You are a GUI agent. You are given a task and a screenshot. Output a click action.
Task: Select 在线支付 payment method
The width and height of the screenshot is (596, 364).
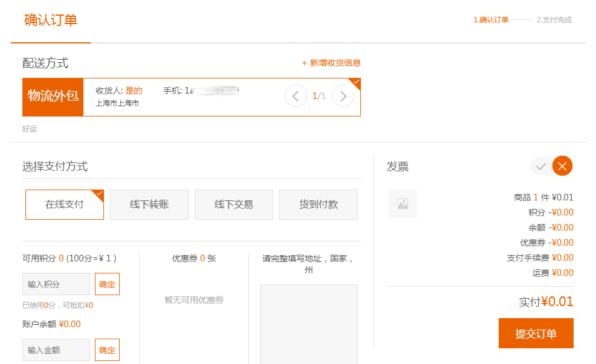click(65, 205)
